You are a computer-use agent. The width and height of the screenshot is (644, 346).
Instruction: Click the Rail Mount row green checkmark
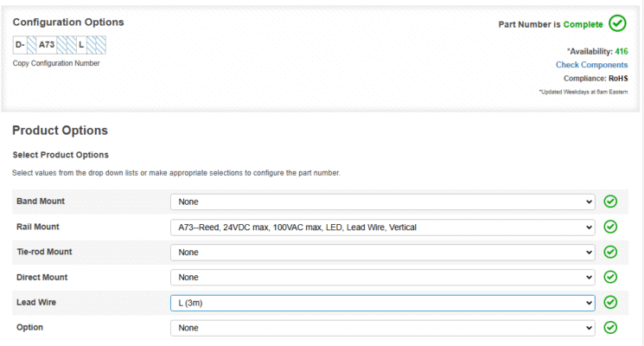click(610, 227)
